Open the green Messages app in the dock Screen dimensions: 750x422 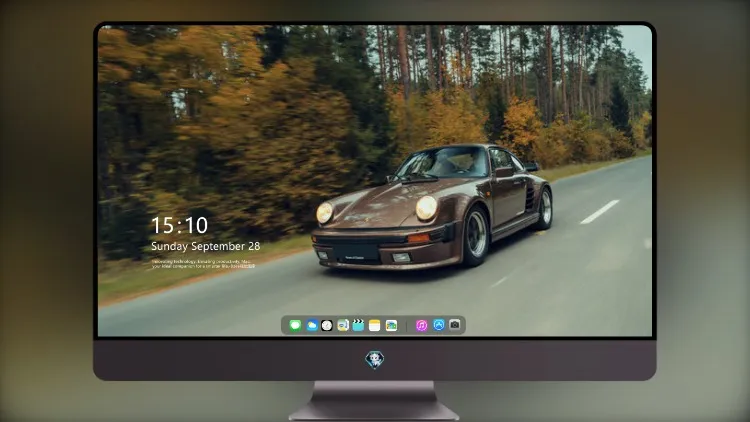[x=295, y=325]
